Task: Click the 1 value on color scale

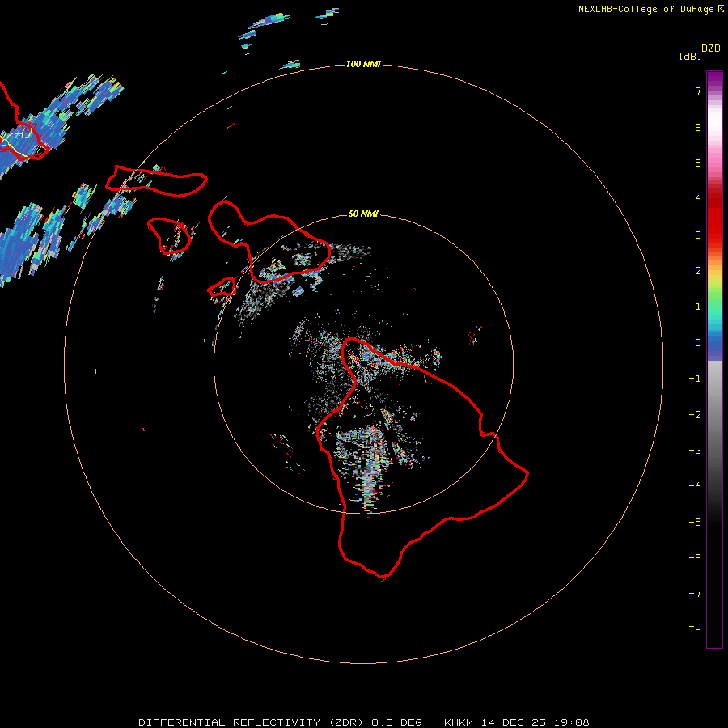Action: click(x=698, y=307)
